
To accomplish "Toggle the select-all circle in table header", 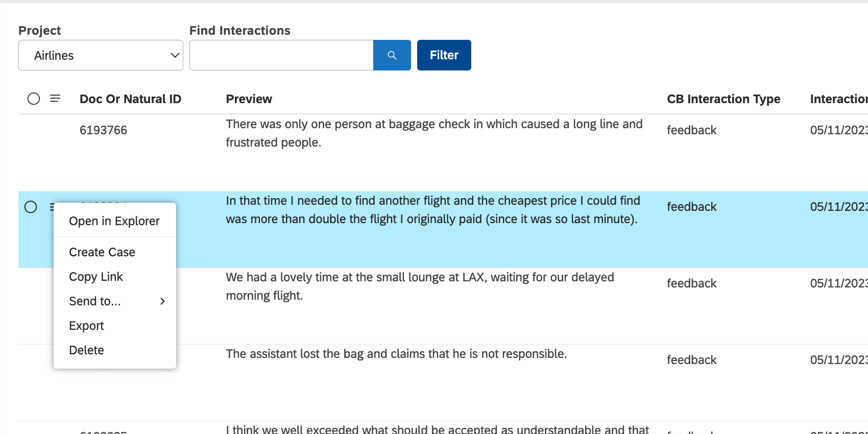I will click(x=34, y=99).
